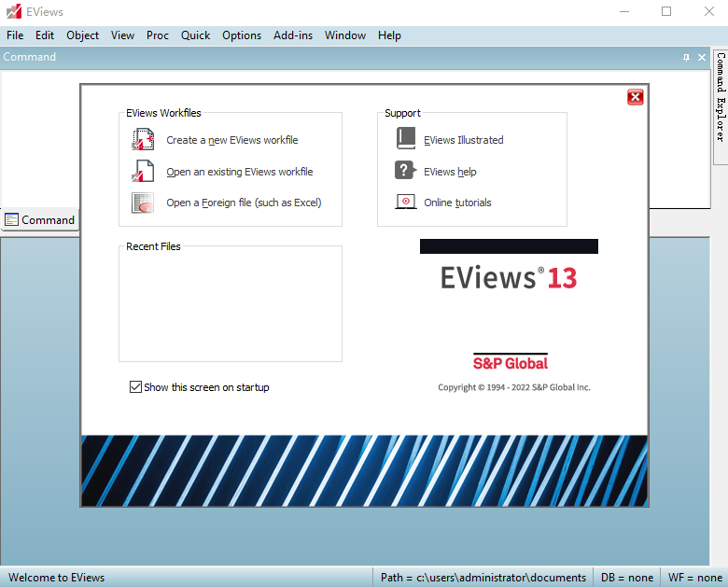Image resolution: width=728 pixels, height=587 pixels.
Task: Click the pin icon on Command panel
Action: 687,58
